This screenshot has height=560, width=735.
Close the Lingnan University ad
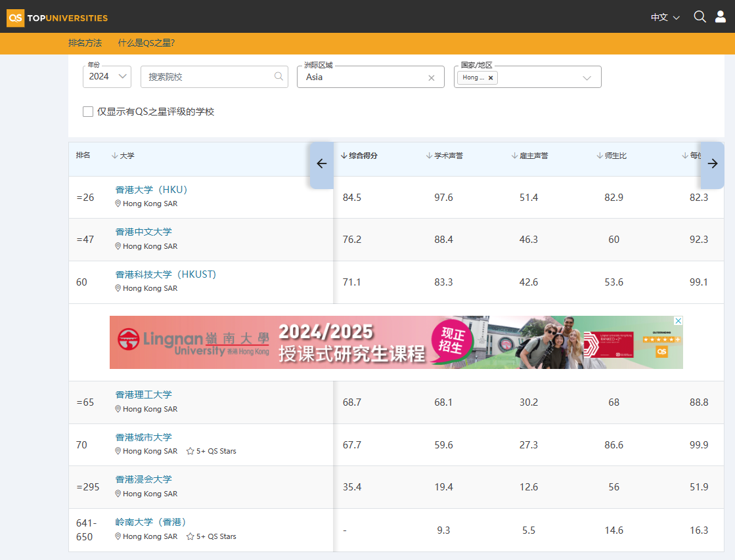tap(678, 320)
